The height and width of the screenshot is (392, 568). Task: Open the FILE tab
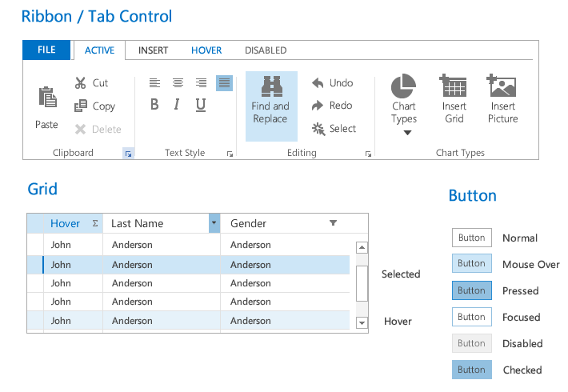pos(46,50)
